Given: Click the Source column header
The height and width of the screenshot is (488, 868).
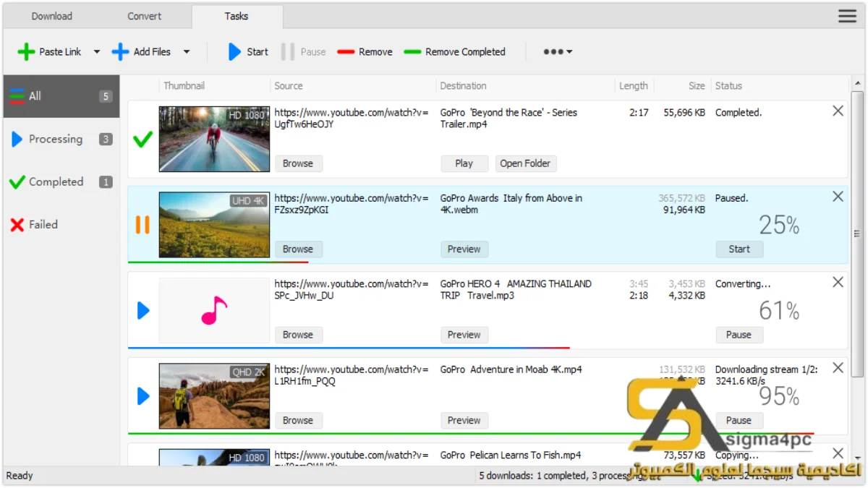Looking at the screenshot, I should pos(354,85).
